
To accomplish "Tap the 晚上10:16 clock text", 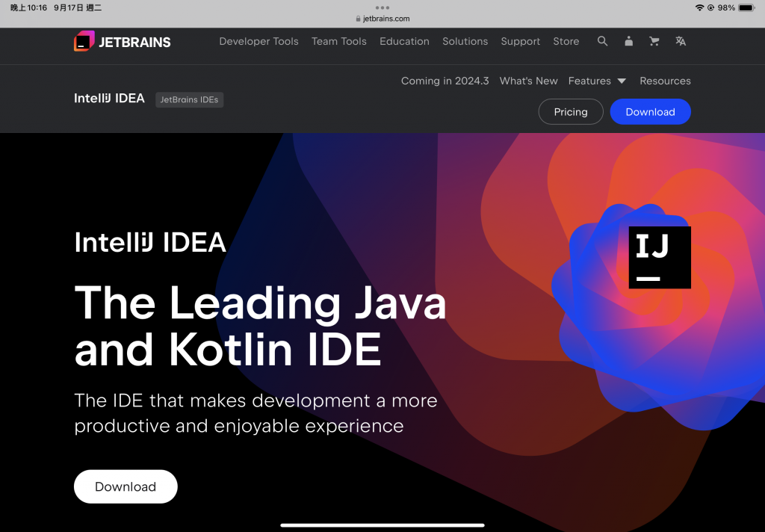I will (x=28, y=7).
